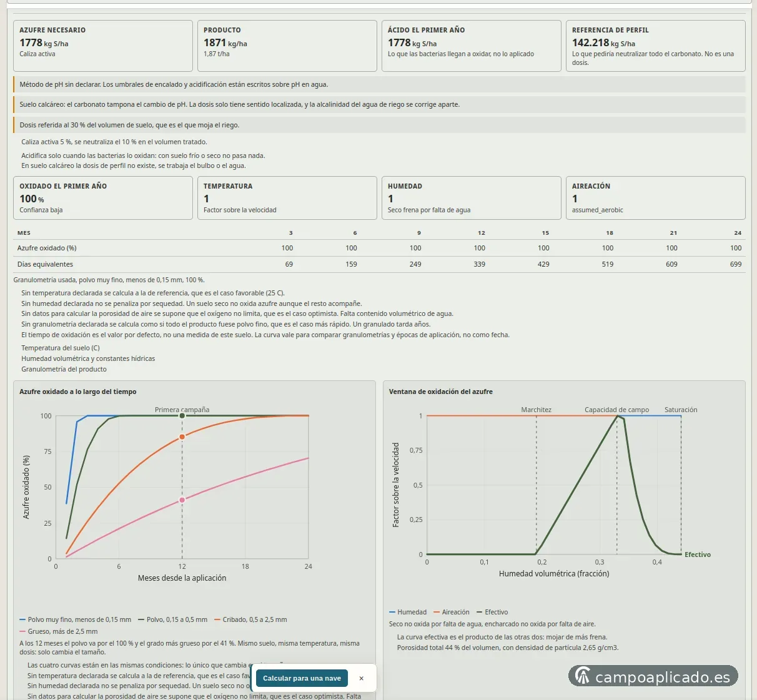Click the "Dosis referida al 30 %" notice
Image resolution: width=757 pixels, height=700 pixels.
[379, 125]
